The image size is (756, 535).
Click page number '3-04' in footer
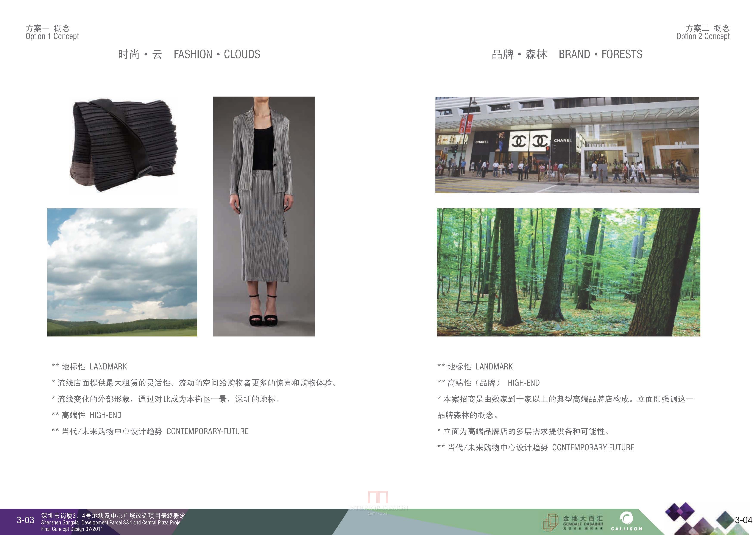[x=744, y=520]
